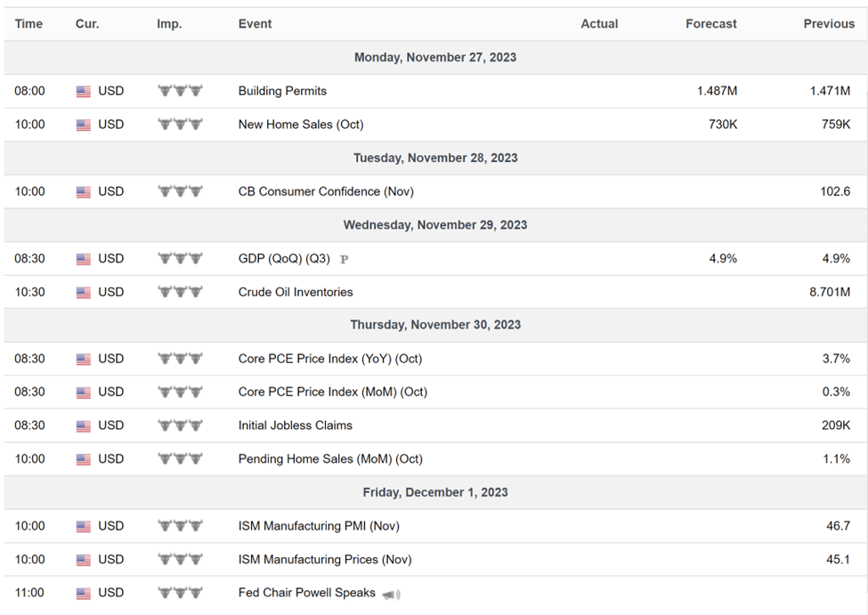The width and height of the screenshot is (868, 615).
Task: Click the Forecast column header
Action: point(710,24)
